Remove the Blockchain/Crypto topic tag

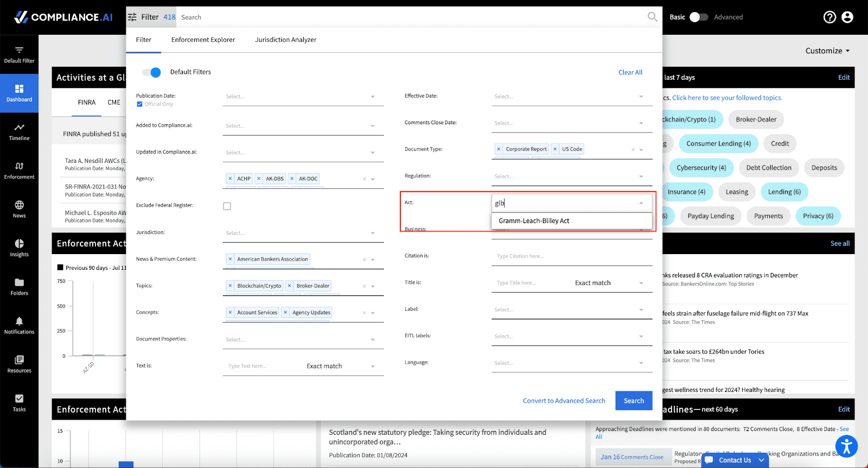click(x=230, y=286)
